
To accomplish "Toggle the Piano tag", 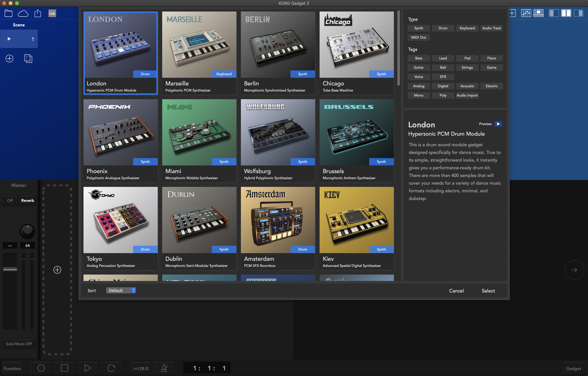I will 492,58.
